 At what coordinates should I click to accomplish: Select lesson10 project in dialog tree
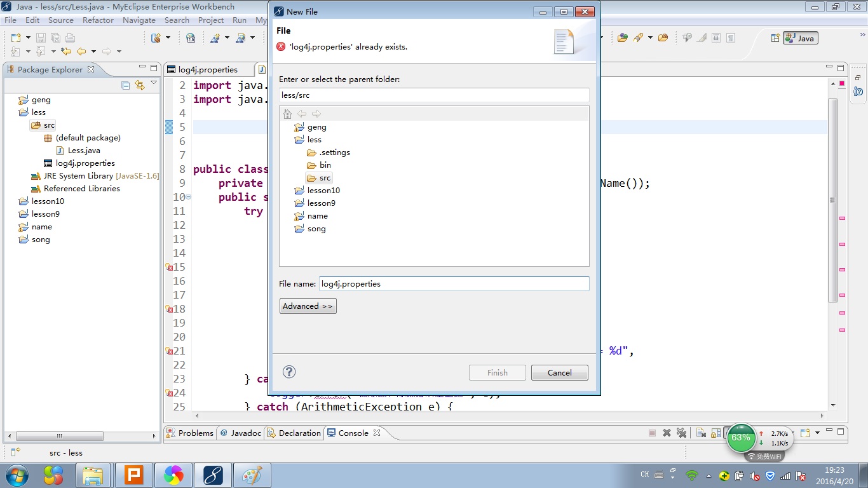coord(317,191)
